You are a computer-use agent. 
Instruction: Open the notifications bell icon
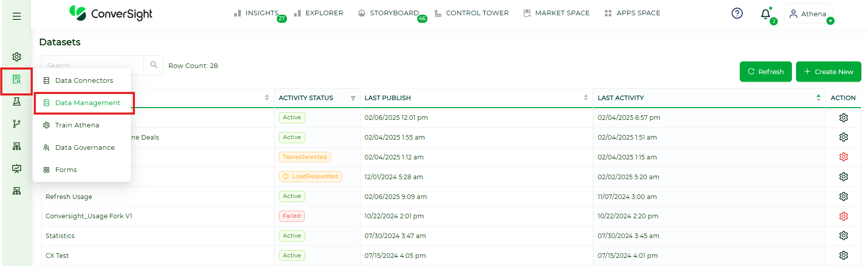pos(766,14)
